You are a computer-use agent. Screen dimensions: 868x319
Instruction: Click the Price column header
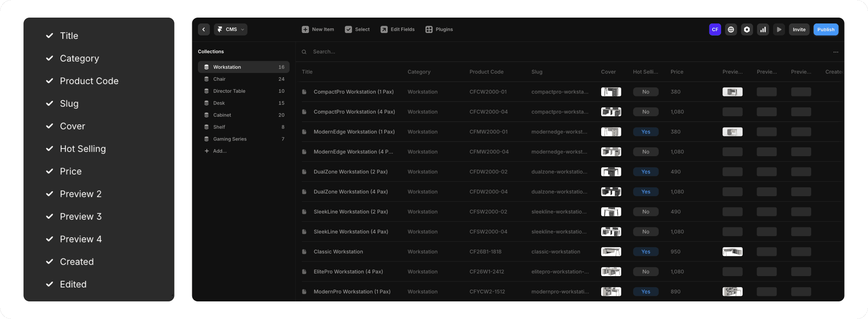click(677, 72)
